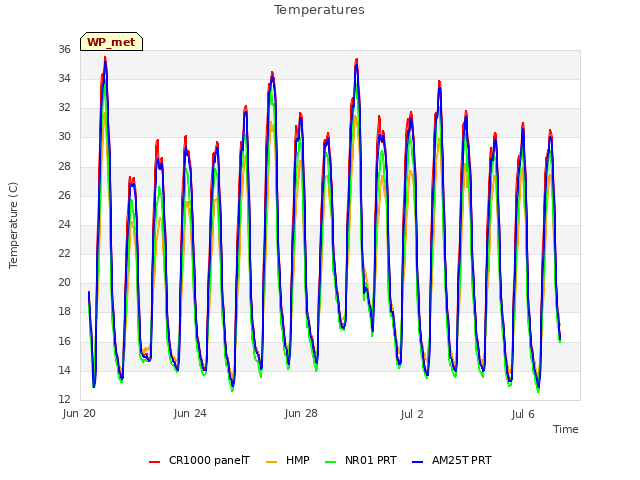The height and width of the screenshot is (480, 640).
Task: Click the 24 y-axis tick label
Action: coord(64,224)
